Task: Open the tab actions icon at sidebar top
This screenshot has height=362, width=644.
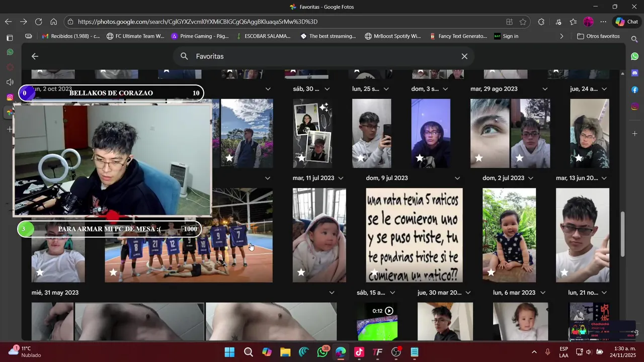Action: pyautogui.click(x=10, y=38)
